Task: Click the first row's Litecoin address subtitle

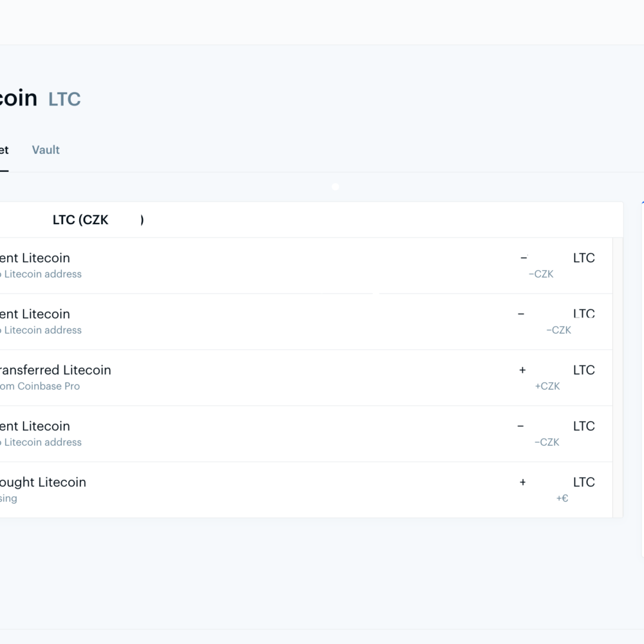Action: tap(43, 274)
